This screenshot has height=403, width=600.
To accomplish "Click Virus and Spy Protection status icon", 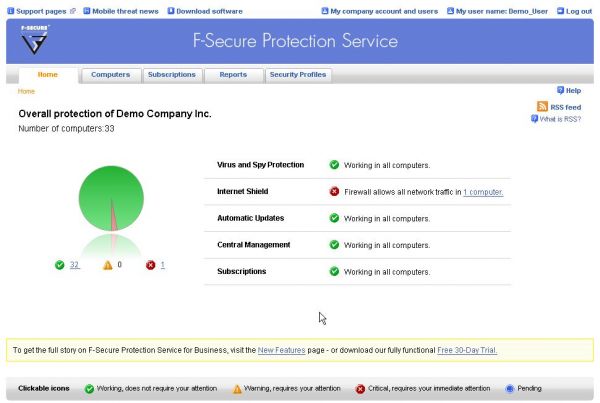I will (334, 165).
